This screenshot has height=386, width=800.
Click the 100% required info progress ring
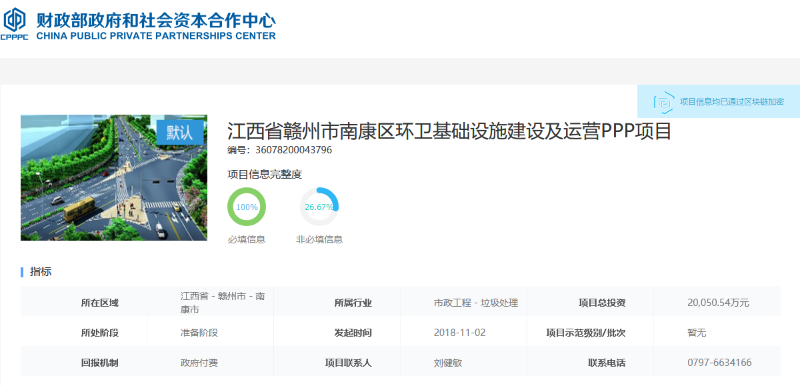pyautogui.click(x=246, y=207)
